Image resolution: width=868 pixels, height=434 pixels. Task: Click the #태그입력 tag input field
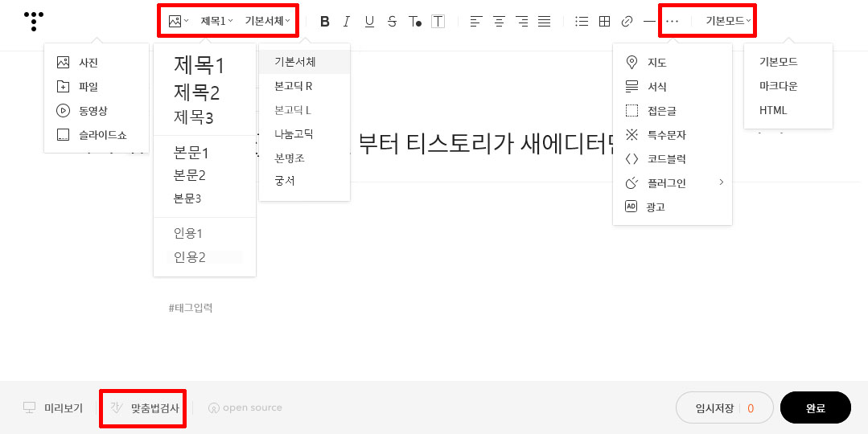(x=191, y=308)
